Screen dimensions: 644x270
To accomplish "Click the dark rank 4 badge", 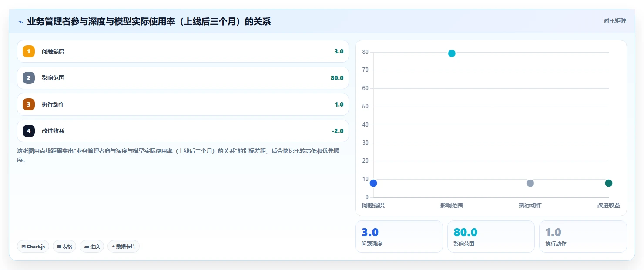I will (x=29, y=131).
